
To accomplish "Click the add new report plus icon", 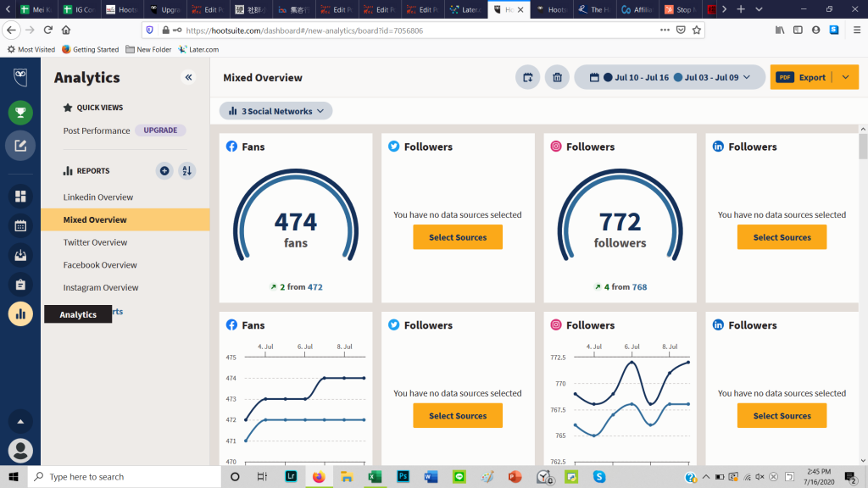I will click(x=164, y=171).
